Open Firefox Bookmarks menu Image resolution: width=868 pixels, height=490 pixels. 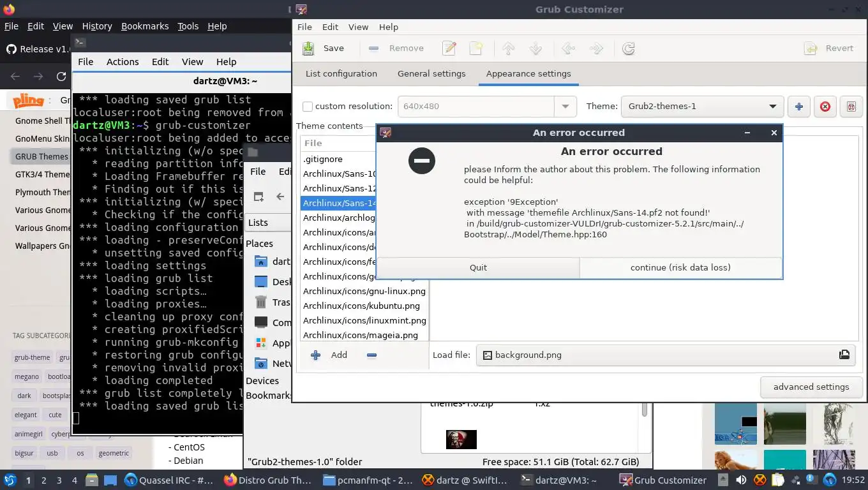[145, 26]
